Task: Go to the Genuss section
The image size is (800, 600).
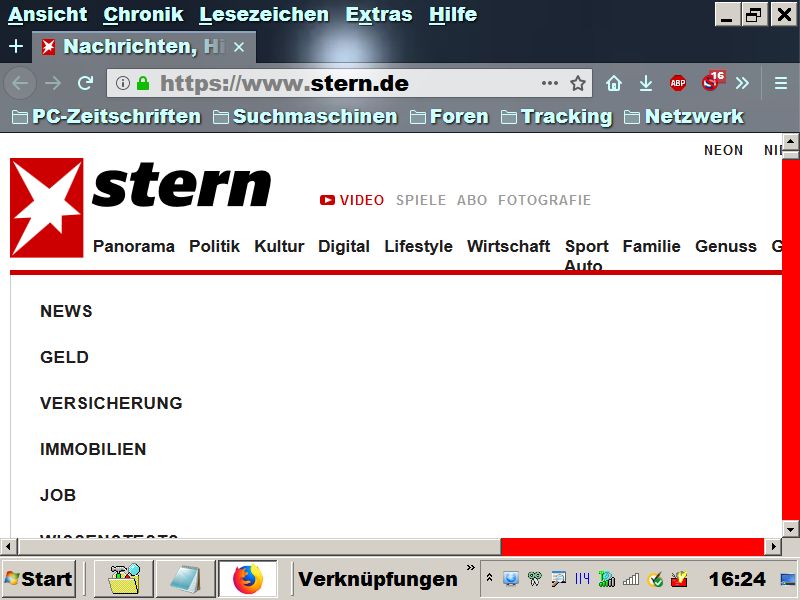Action: tap(726, 246)
